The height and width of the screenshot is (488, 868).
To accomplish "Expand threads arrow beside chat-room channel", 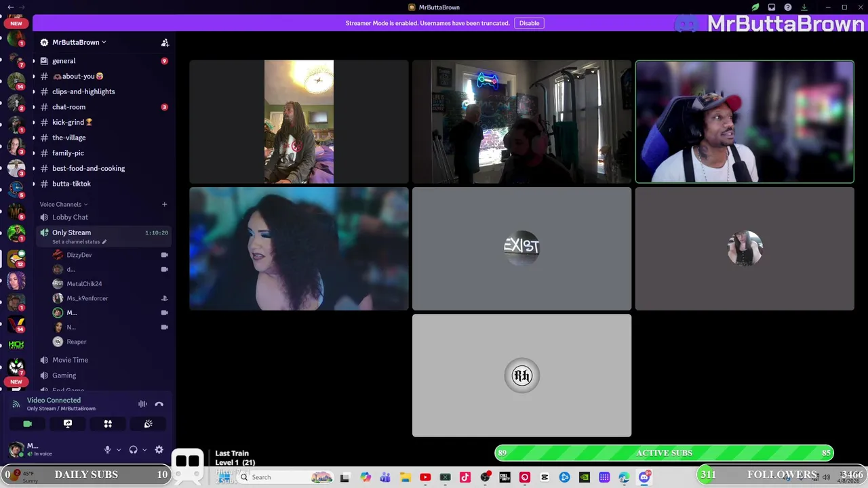I will point(33,107).
